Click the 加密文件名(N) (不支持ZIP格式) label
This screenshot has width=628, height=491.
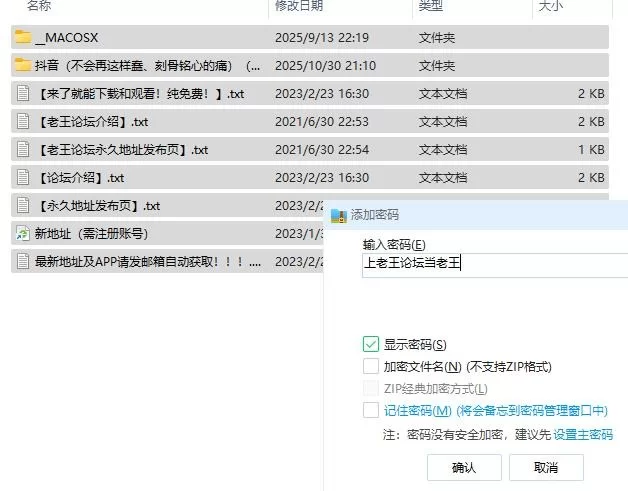[x=467, y=366]
